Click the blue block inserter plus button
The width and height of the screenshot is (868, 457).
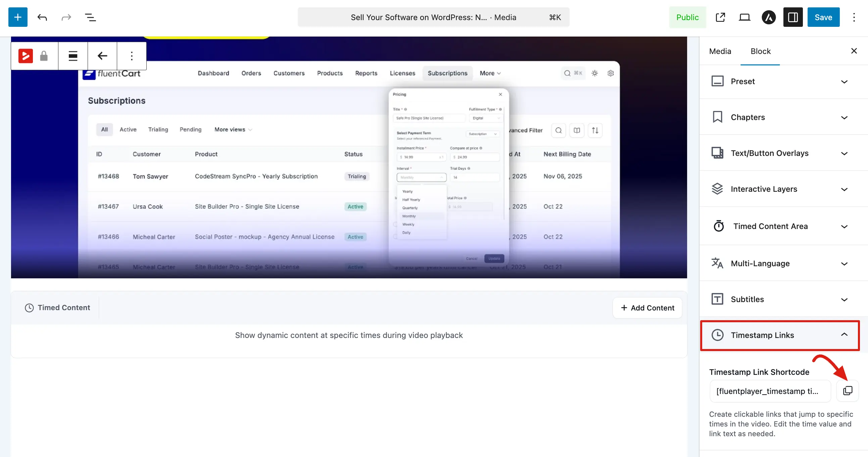click(x=18, y=17)
